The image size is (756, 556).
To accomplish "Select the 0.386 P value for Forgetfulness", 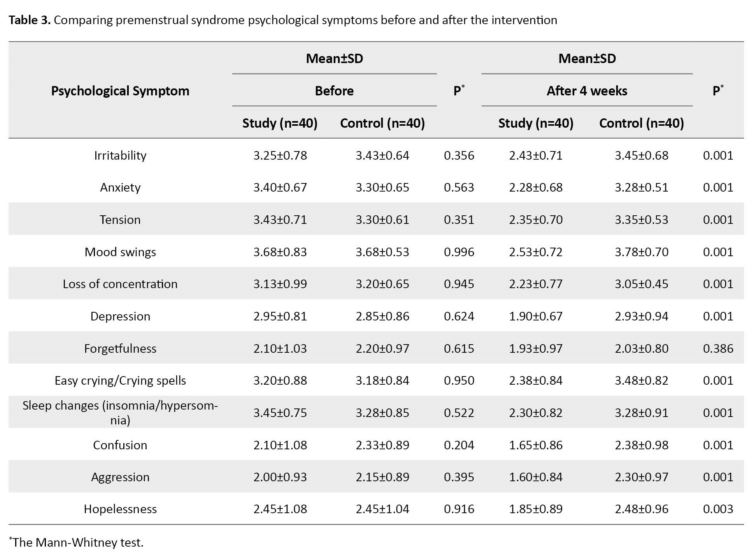I will tap(718, 348).
